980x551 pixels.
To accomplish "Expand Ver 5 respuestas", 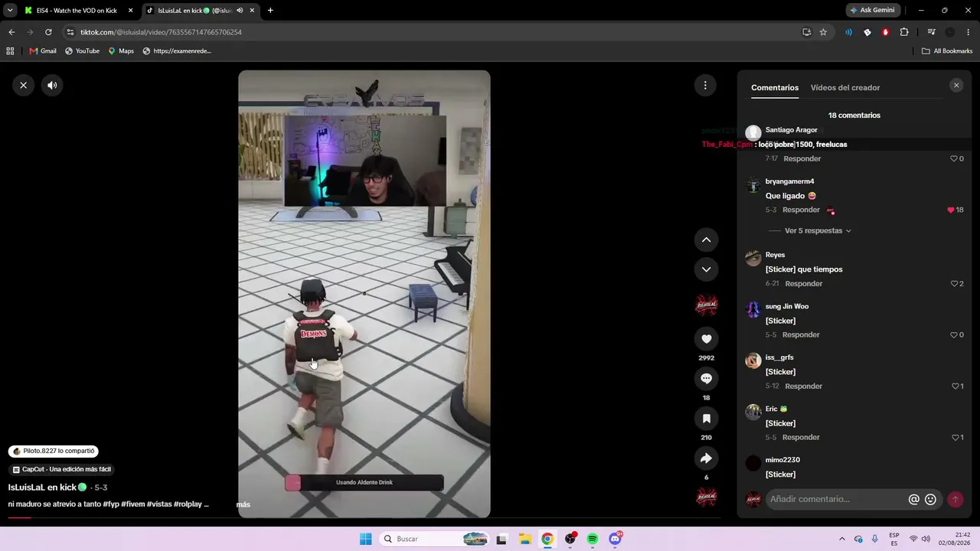I will [818, 230].
